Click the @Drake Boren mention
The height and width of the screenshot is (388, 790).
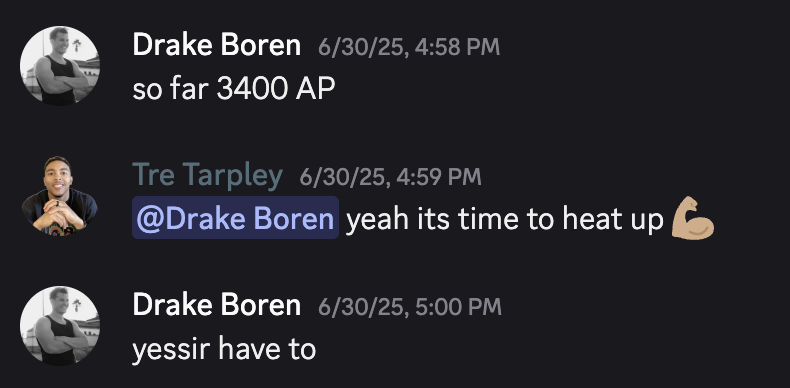pyautogui.click(x=235, y=218)
